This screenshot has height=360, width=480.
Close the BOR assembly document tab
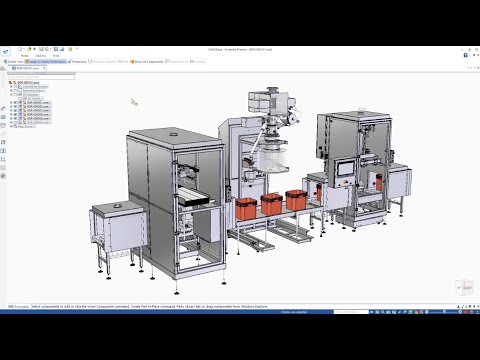[44, 68]
